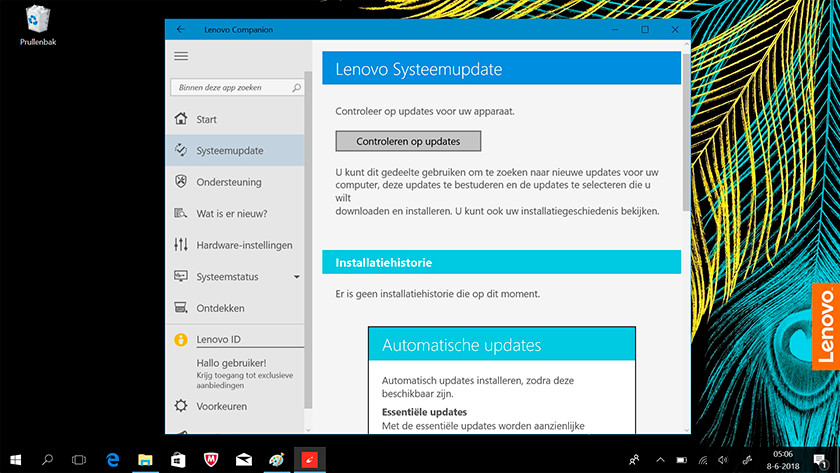Open McAfee from the taskbar
840x473 pixels.
[211, 460]
